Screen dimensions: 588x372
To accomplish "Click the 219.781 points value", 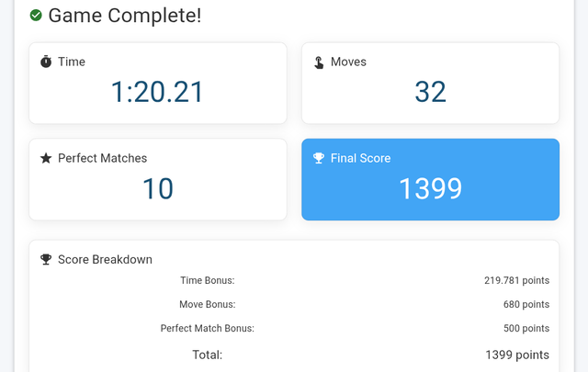I will point(516,280).
